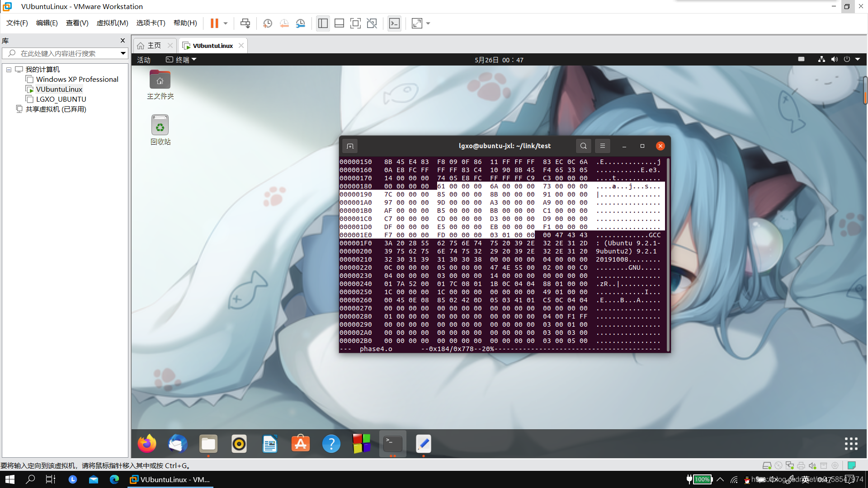
Task: Send Ctrl+Alt+Del to the virtual machine
Action: 245,23
